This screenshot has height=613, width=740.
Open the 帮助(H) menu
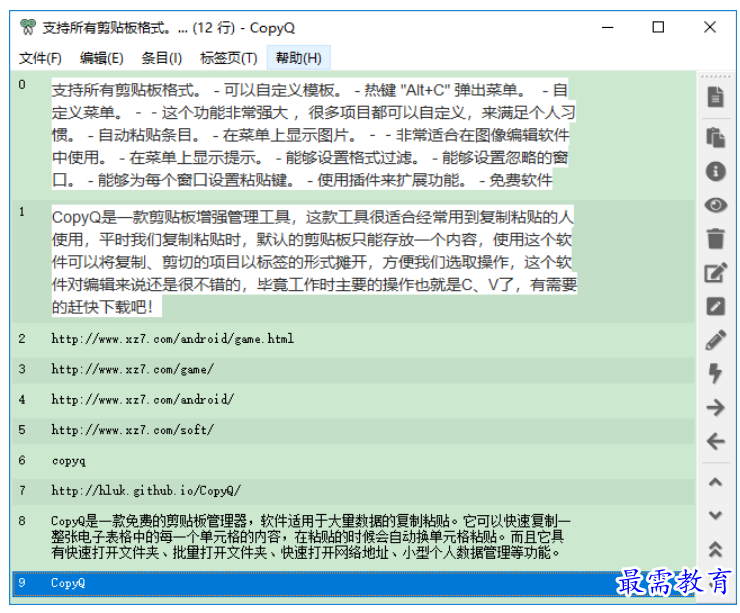tap(298, 58)
